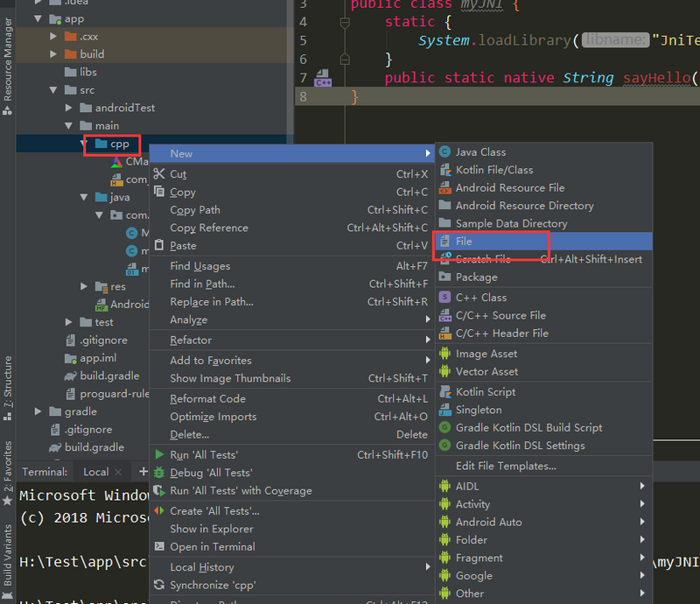Choose File in the New submenu
This screenshot has height=604, width=700.
pyautogui.click(x=543, y=242)
